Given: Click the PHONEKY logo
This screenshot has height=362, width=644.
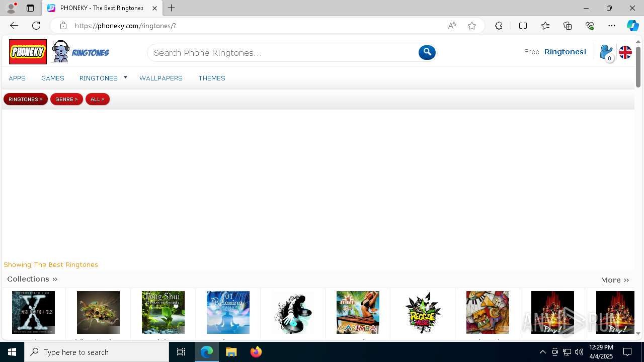Looking at the screenshot, I should pyautogui.click(x=28, y=52).
